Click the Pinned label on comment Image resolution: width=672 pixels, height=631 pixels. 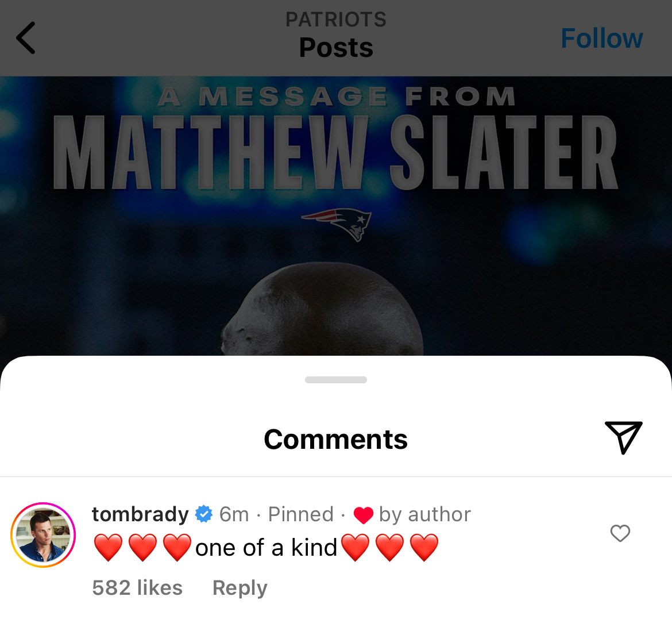(x=301, y=514)
